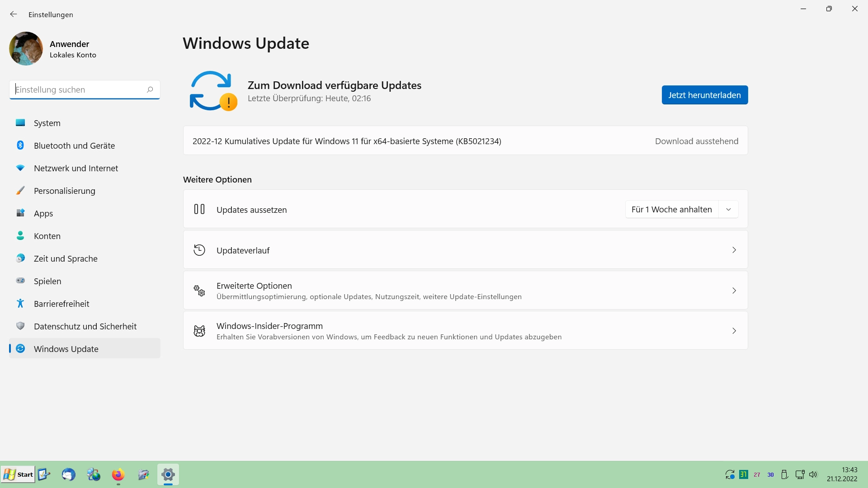Click the wired network tray icon
Viewport: 868px width, 488px height.
pyautogui.click(x=800, y=474)
